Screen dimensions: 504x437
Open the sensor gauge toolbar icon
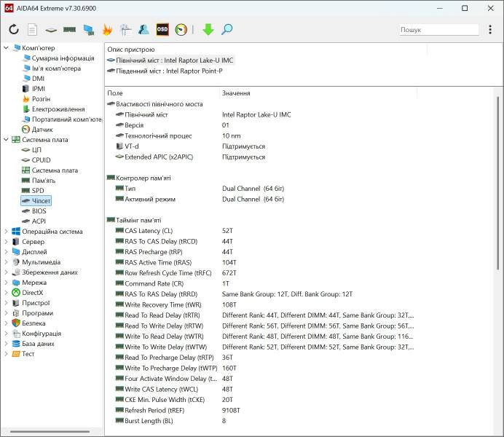181,30
